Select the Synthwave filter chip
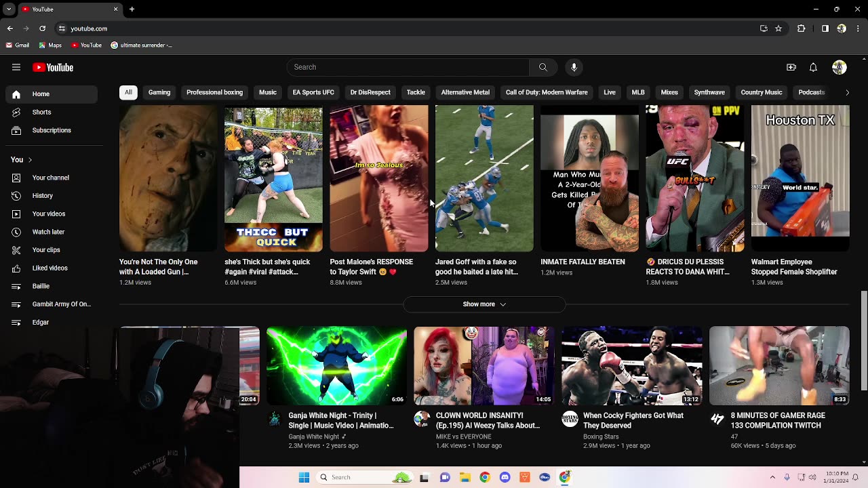868x488 pixels. [x=709, y=92]
